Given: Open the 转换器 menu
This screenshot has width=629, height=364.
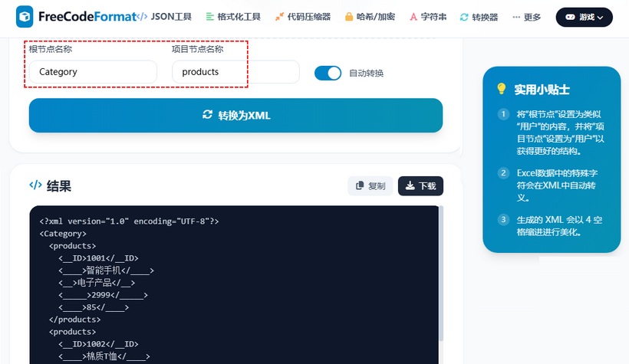Looking at the screenshot, I should pyautogui.click(x=479, y=17).
